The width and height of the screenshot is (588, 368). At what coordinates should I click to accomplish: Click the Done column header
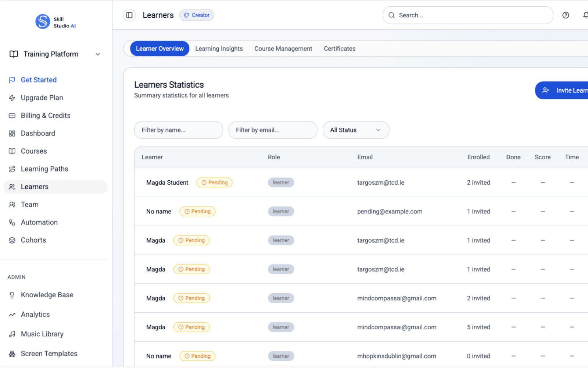click(x=513, y=157)
